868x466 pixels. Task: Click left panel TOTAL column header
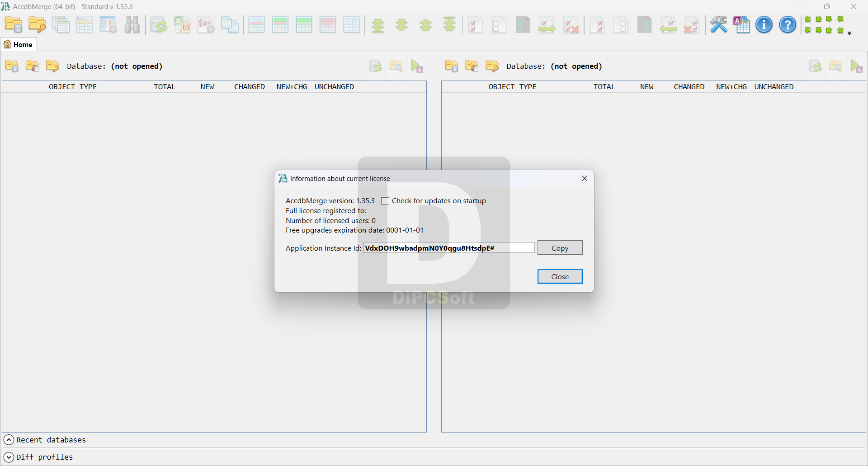click(165, 87)
